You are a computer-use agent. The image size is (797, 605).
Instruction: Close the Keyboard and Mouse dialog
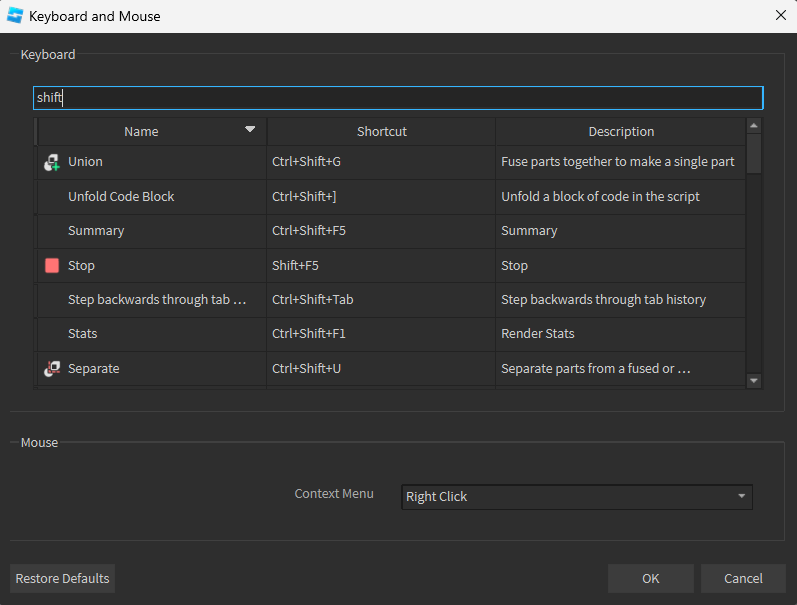pos(781,16)
